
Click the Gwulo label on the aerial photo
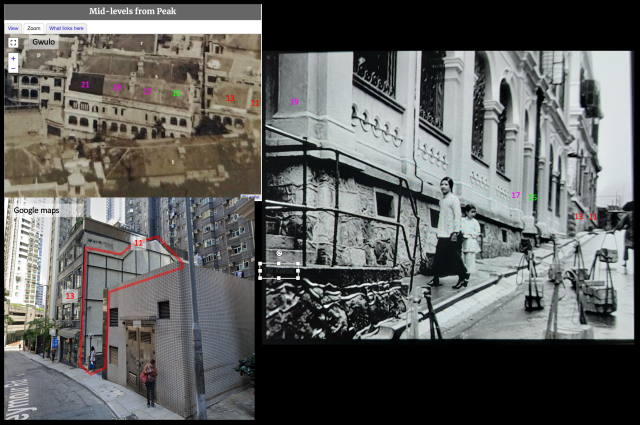click(43, 42)
